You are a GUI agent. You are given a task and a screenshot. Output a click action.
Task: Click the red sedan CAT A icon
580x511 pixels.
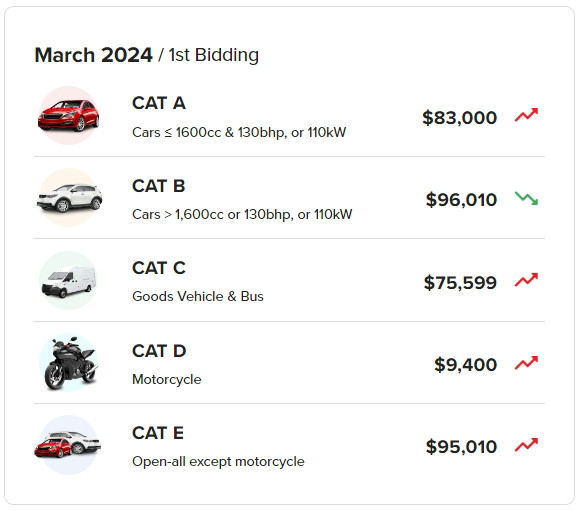coord(68,115)
